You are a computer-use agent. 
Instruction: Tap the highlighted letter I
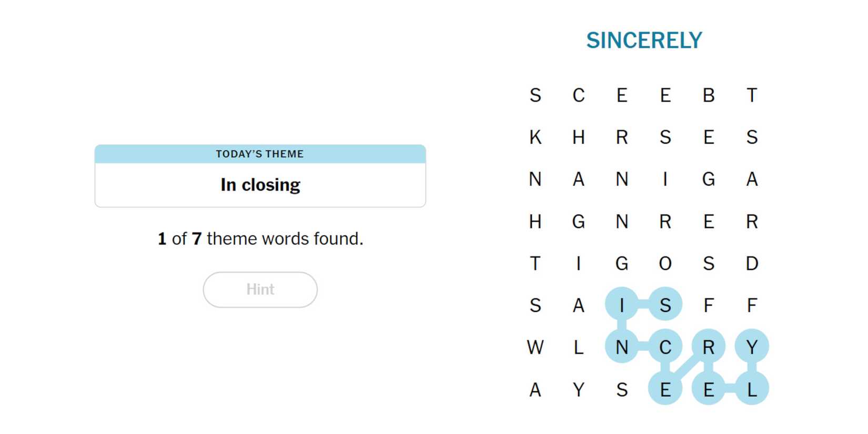622,305
